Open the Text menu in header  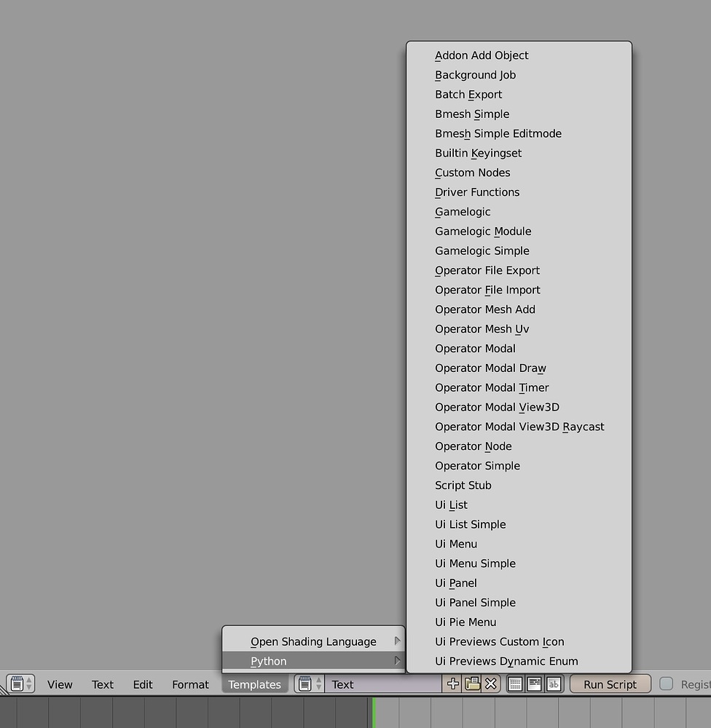103,684
